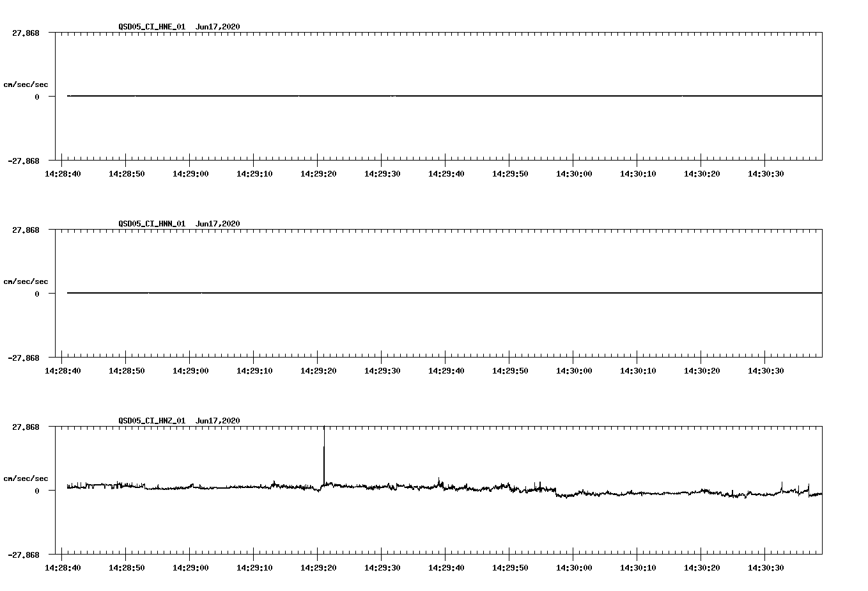Click the 0 axis label on the HNZ plot
The height and width of the screenshot is (591, 868).
(37, 491)
